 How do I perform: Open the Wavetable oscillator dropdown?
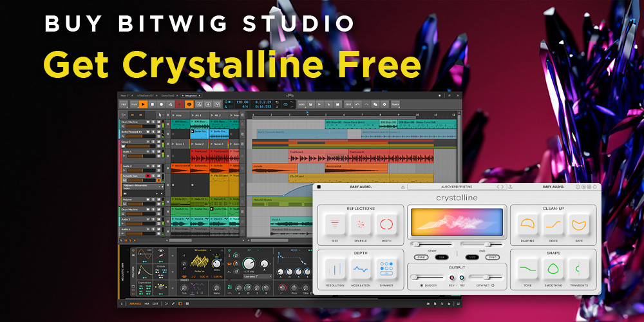click(x=203, y=250)
